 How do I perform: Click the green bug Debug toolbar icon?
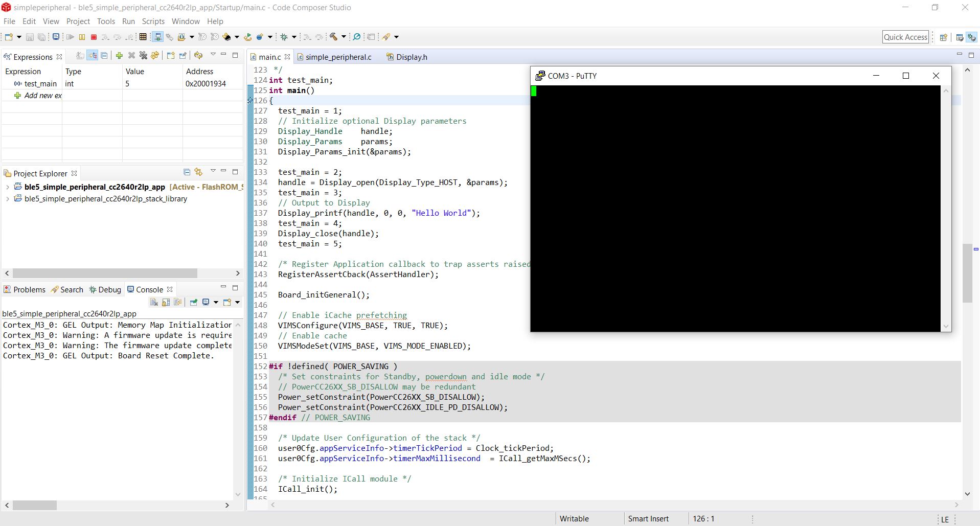tap(284, 37)
